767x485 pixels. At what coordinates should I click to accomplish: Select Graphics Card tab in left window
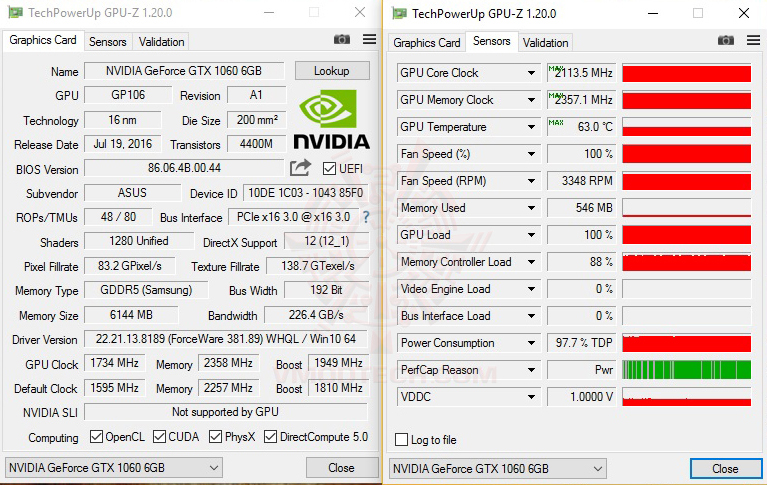(43, 40)
